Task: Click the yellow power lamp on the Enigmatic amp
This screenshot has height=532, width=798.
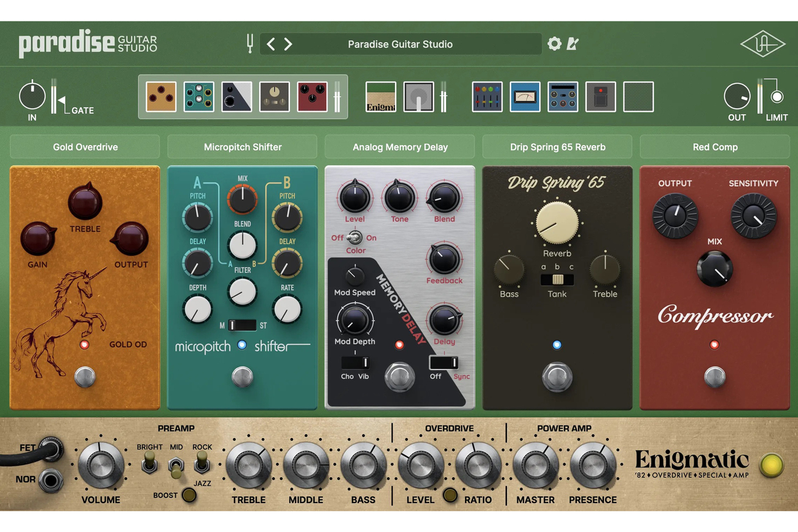Action: click(x=772, y=466)
